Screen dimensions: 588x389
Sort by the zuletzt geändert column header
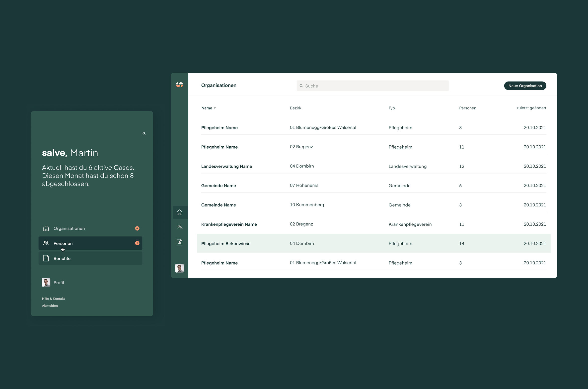pyautogui.click(x=531, y=108)
